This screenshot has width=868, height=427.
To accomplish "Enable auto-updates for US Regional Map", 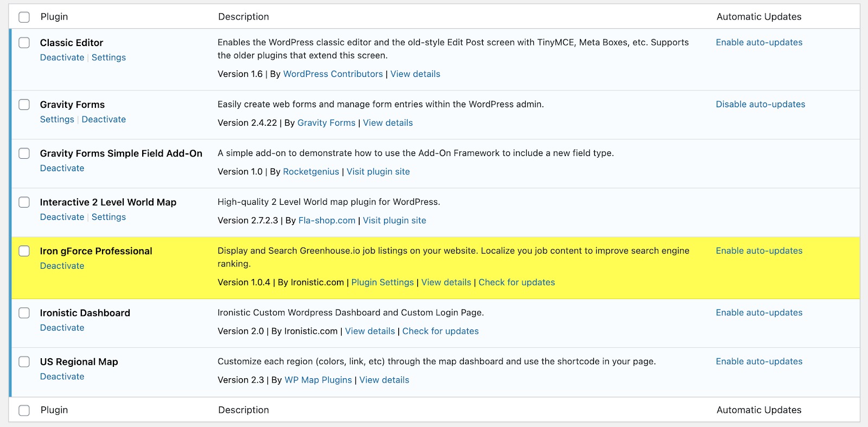I will coord(759,361).
